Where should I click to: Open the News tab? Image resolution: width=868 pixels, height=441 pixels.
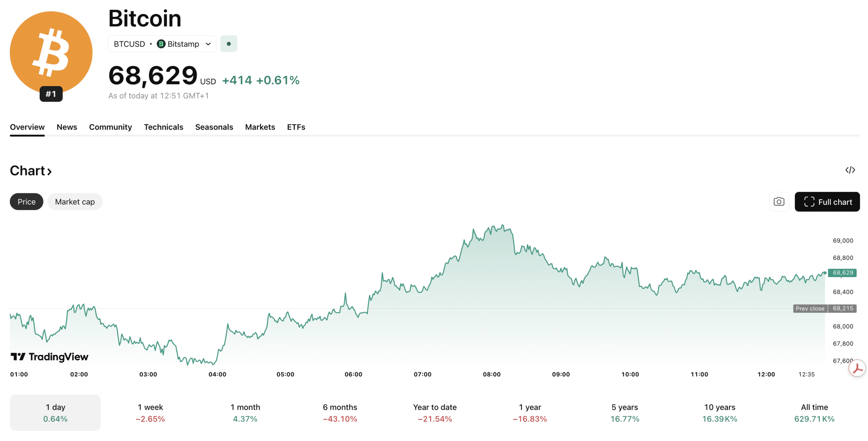[x=66, y=127]
